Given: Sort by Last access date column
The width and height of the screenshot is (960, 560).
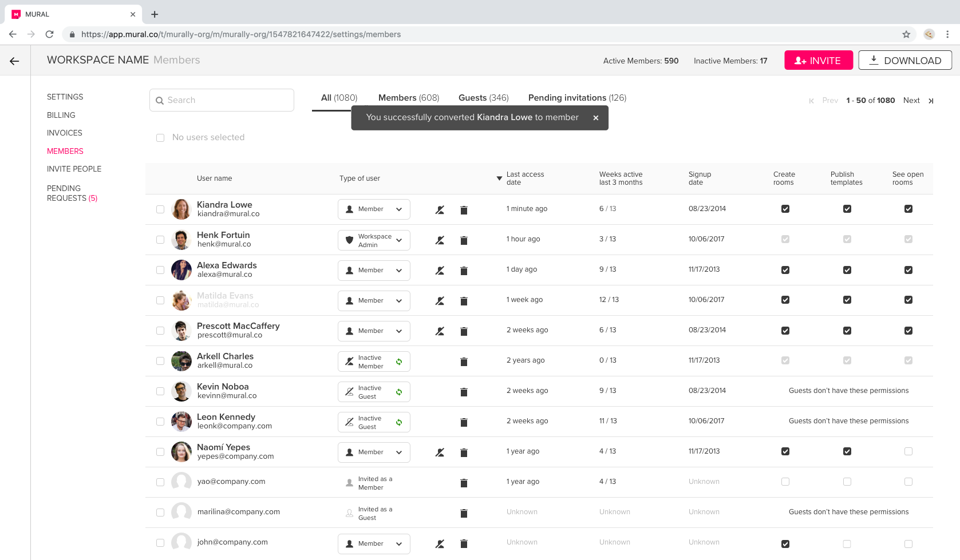Looking at the screenshot, I should tap(520, 178).
